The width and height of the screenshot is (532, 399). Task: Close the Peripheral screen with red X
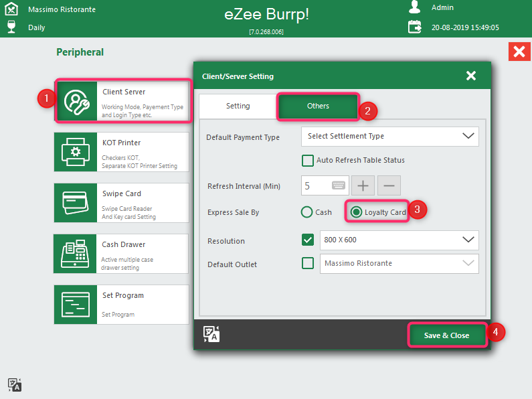[x=519, y=52]
